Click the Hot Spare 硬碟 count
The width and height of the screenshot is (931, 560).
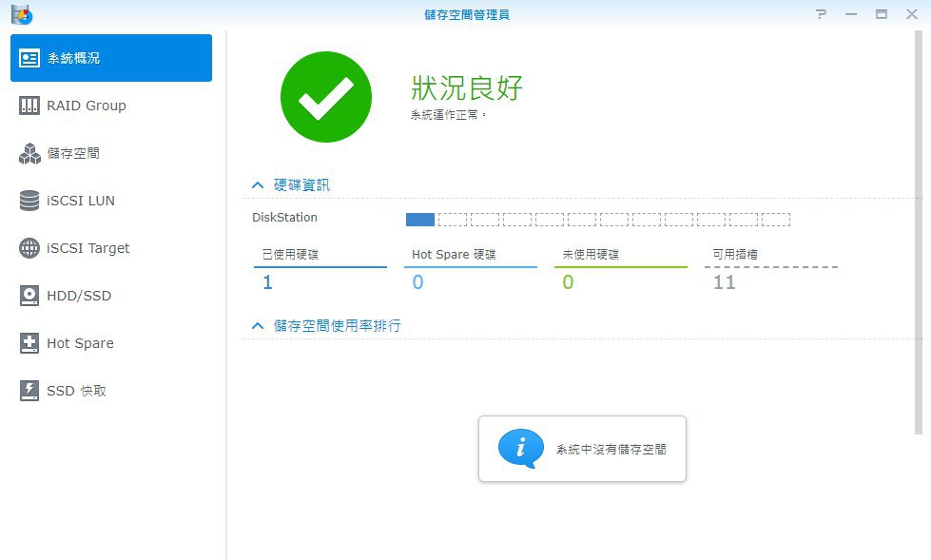(x=417, y=282)
